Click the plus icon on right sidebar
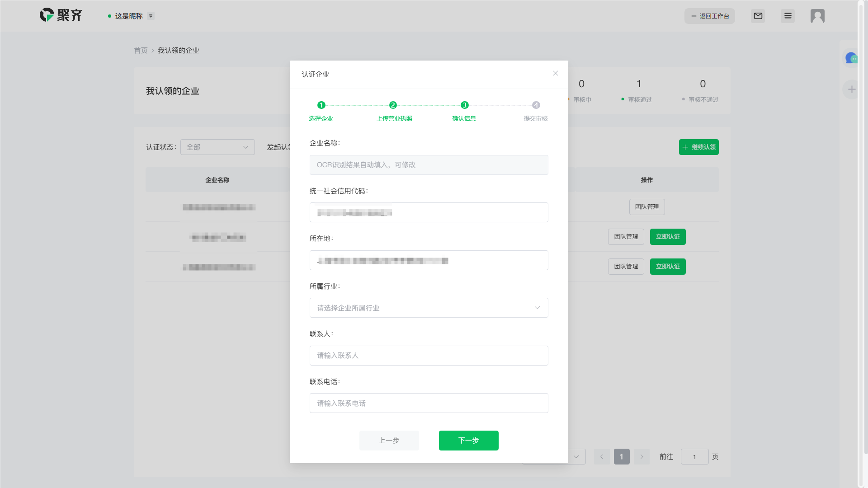 click(852, 89)
